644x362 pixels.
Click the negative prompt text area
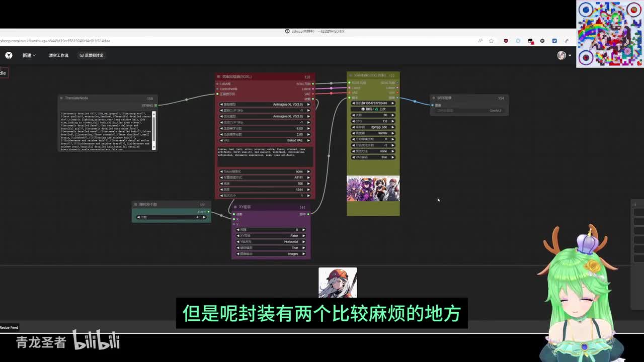point(265,156)
